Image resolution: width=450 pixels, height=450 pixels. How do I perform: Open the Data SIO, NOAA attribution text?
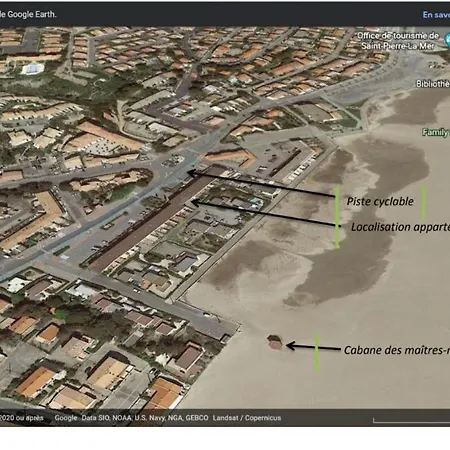[145, 418]
